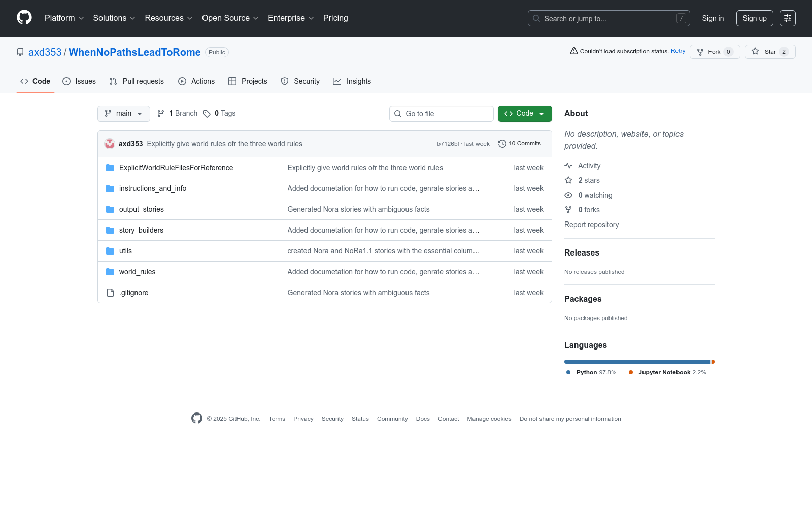Click the file icon for .gitignore
The image size is (812, 508).
(x=110, y=293)
